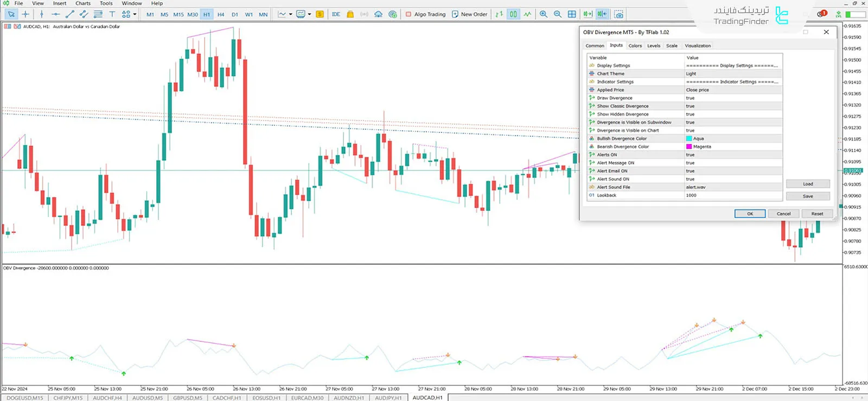Click the Reset button in dialog

[x=816, y=214]
